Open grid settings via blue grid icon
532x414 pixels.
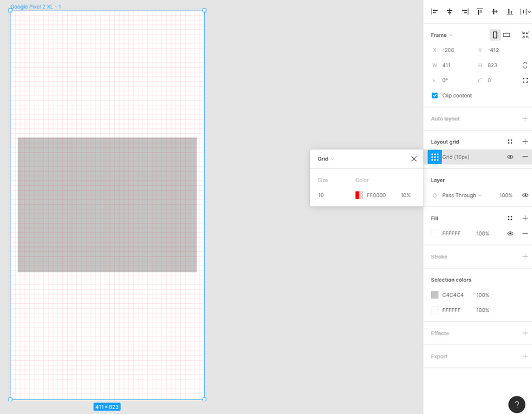point(435,157)
